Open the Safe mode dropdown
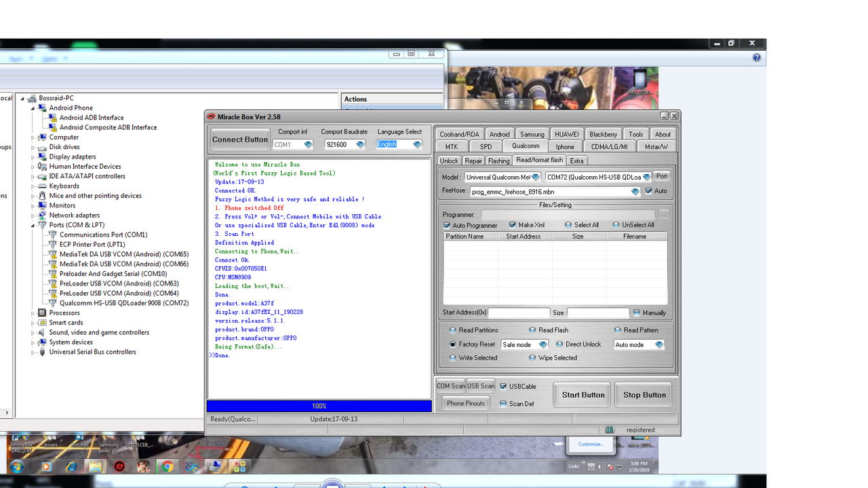868x488 pixels. pyautogui.click(x=525, y=344)
